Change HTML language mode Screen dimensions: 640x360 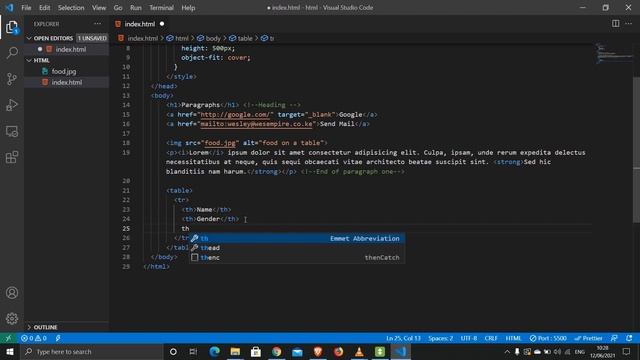coord(513,338)
